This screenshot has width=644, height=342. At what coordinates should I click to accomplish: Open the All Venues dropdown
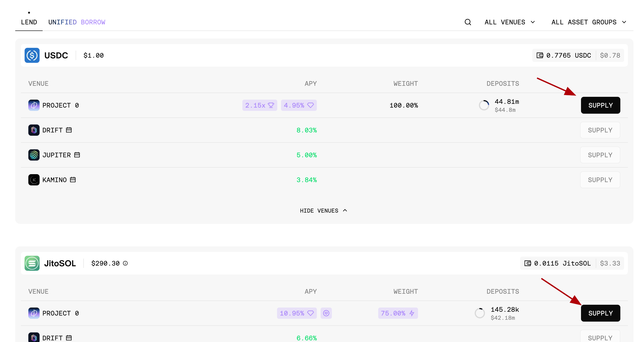coord(510,22)
